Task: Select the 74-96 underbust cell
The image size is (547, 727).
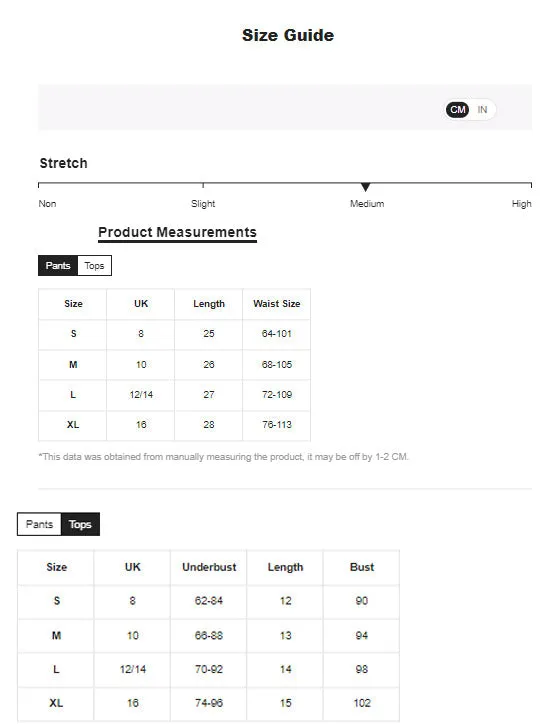Action: (209, 703)
